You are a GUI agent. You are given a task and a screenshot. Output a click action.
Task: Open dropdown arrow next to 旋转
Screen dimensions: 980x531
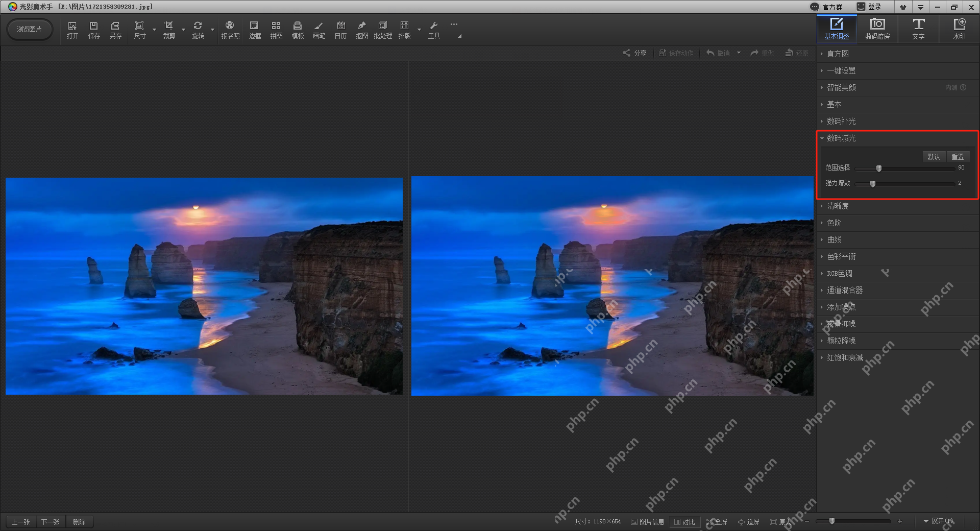coord(212,30)
